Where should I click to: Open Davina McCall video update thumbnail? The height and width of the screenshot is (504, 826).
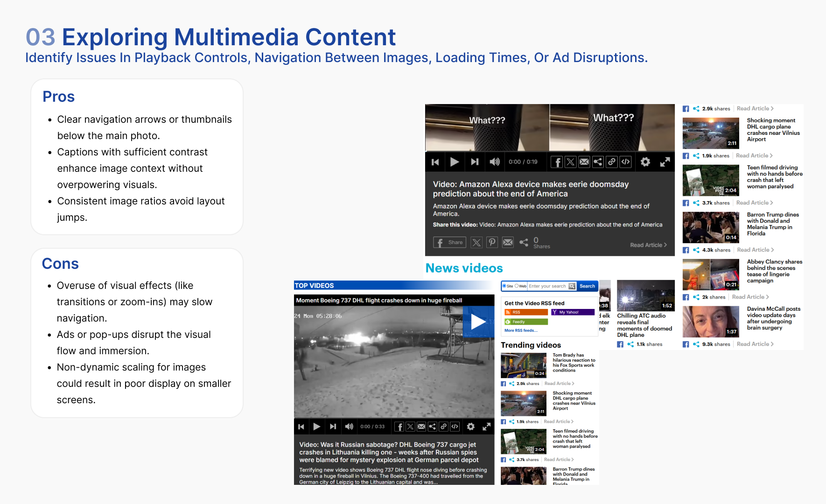point(711,322)
